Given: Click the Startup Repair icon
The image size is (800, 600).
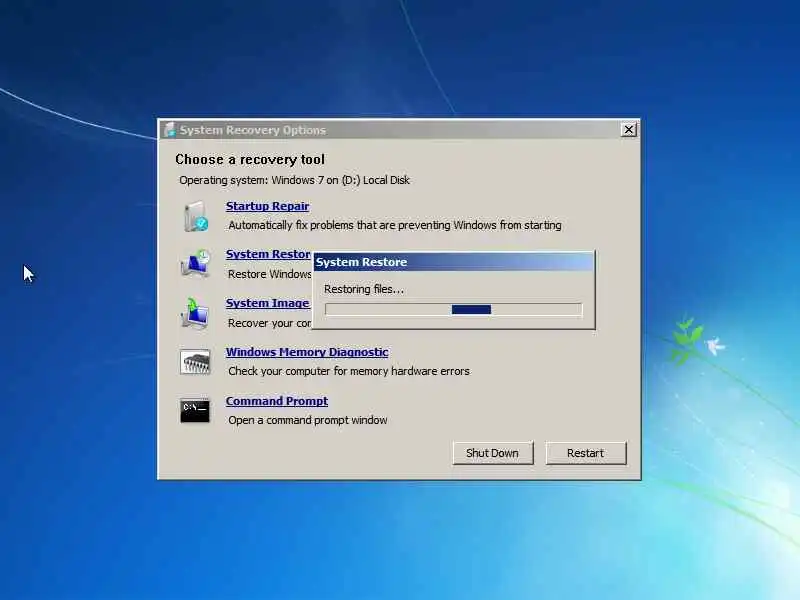Looking at the screenshot, I should (x=196, y=216).
